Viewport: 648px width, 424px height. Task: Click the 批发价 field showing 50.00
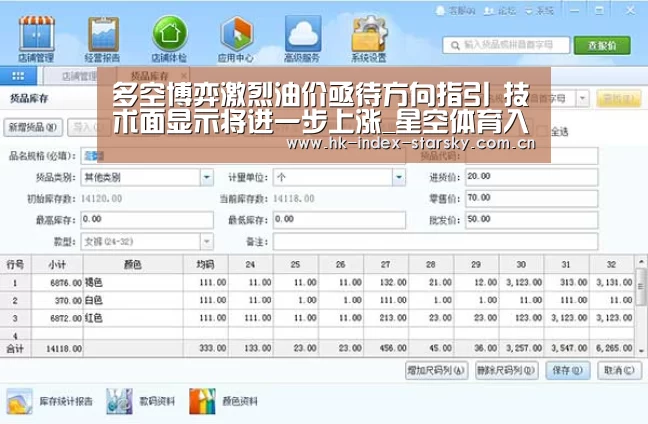tap(531, 220)
